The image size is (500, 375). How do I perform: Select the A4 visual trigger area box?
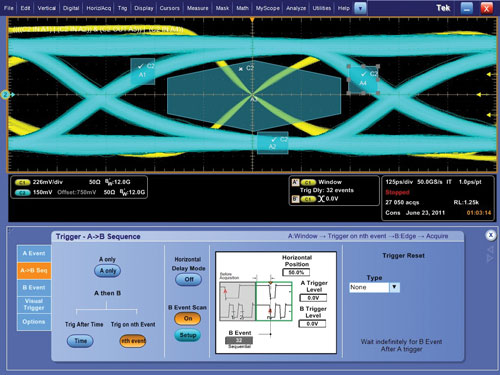coord(363,80)
